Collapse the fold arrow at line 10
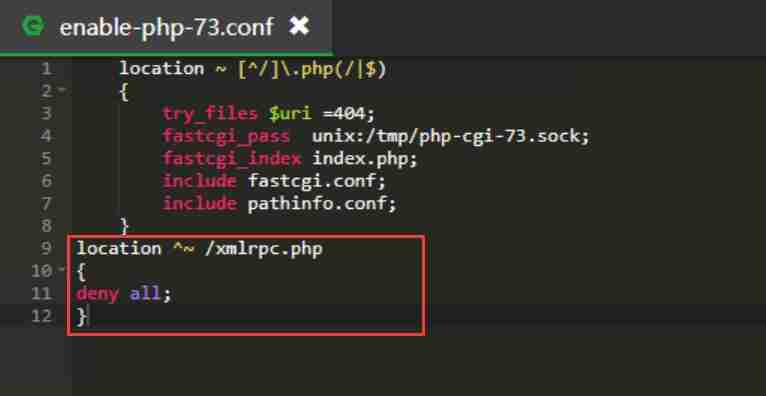The image size is (766, 396). (62, 270)
